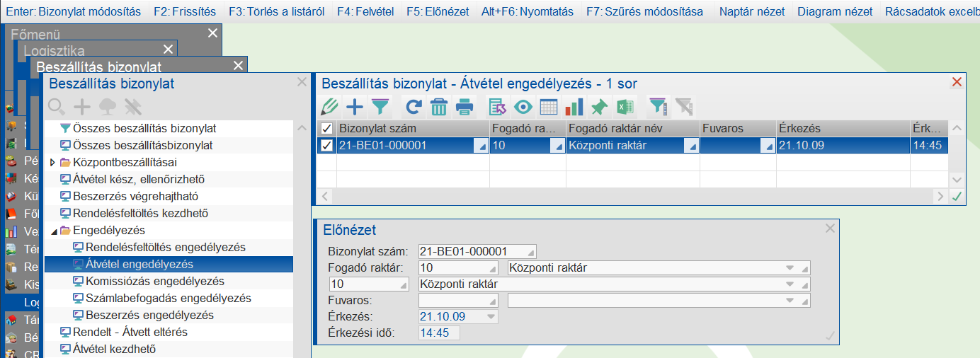The image size is (980, 358).
Task: Click the Excel export icon
Action: (x=625, y=107)
